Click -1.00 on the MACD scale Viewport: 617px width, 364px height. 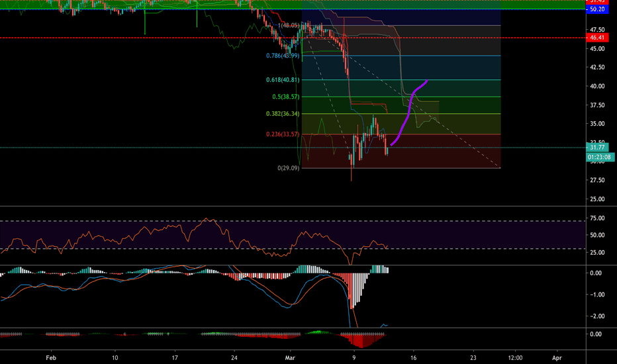click(596, 295)
